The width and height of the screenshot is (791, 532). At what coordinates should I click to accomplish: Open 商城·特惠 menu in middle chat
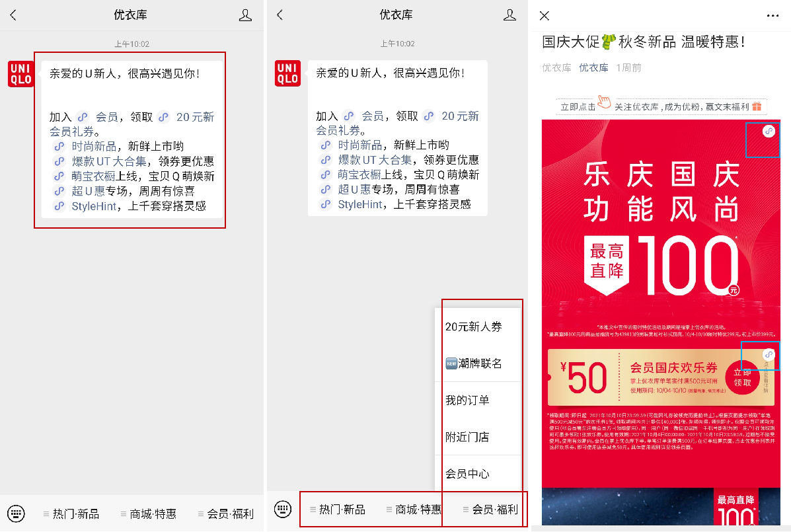[x=414, y=510]
